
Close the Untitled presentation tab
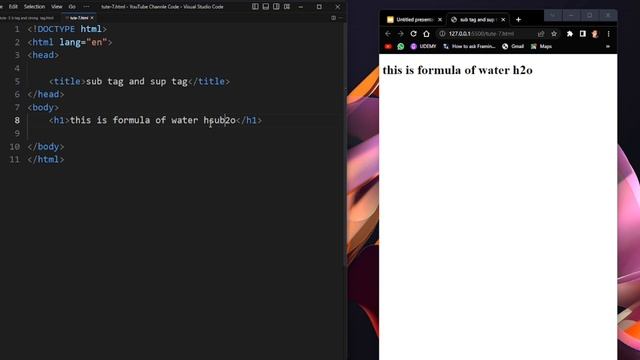click(440, 20)
